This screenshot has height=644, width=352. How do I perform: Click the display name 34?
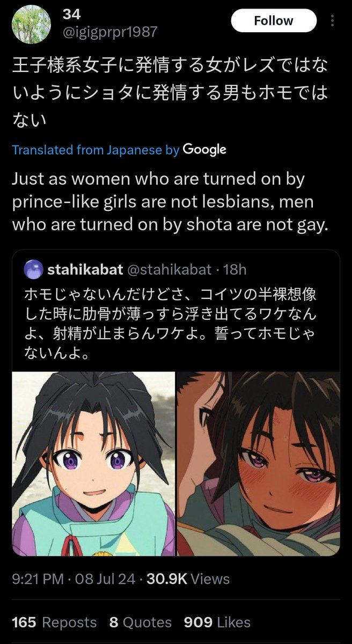(72, 14)
